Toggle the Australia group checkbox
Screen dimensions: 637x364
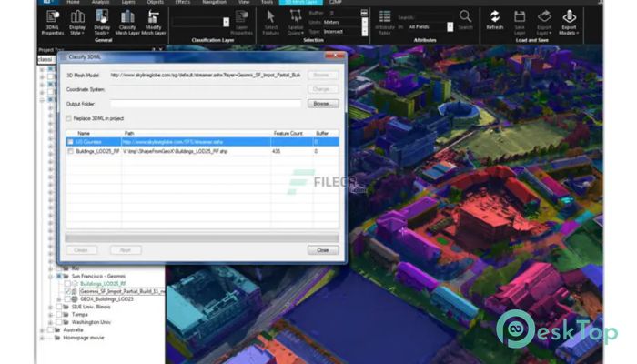click(50, 329)
